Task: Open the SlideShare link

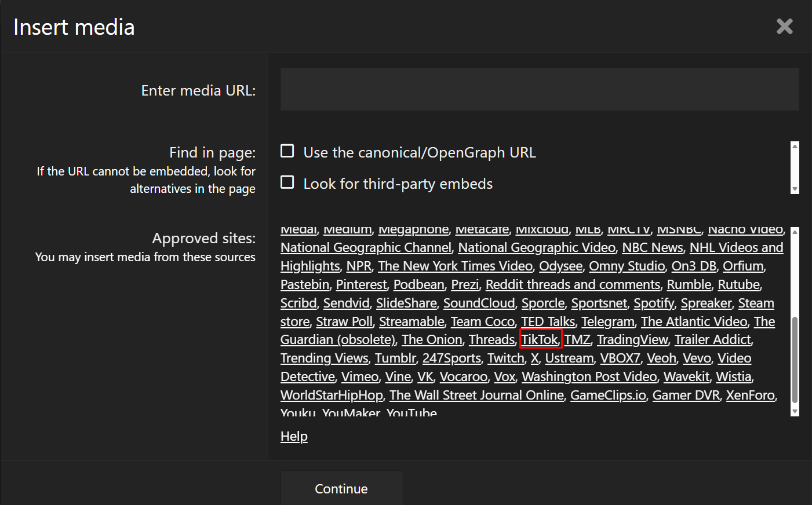Action: (x=406, y=303)
